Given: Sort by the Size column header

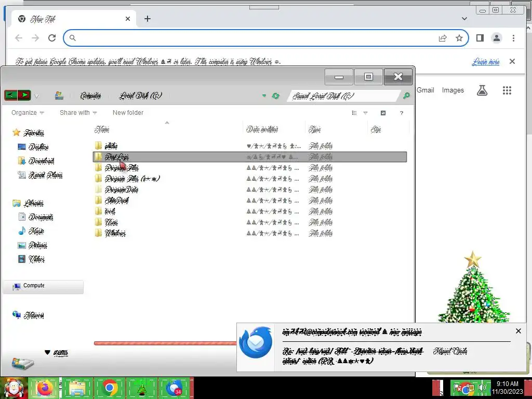Looking at the screenshot, I should [388, 129].
